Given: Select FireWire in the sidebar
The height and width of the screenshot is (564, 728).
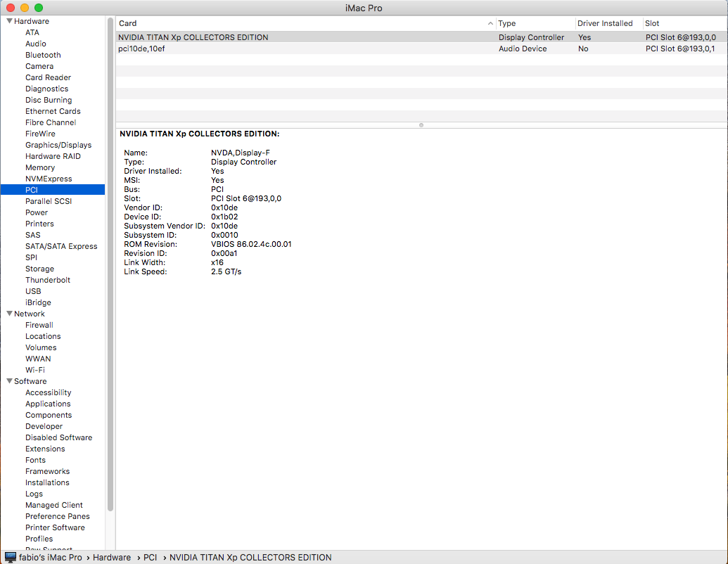Looking at the screenshot, I should click(x=40, y=134).
